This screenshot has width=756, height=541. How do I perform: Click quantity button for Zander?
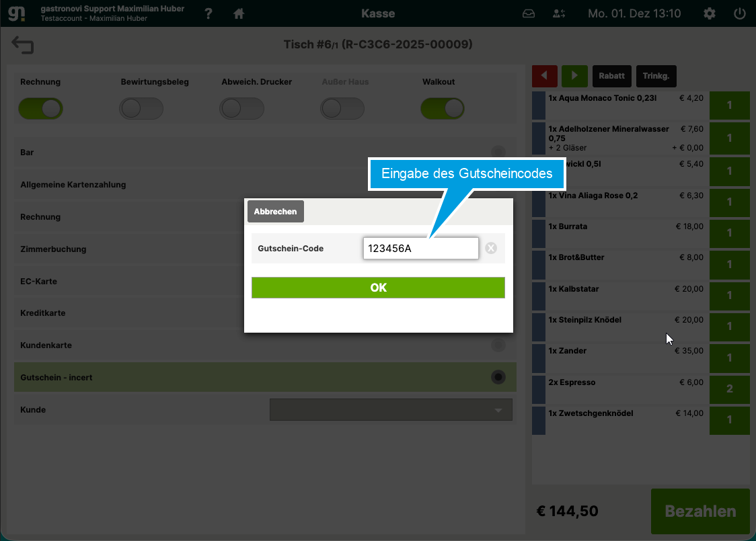point(729,358)
